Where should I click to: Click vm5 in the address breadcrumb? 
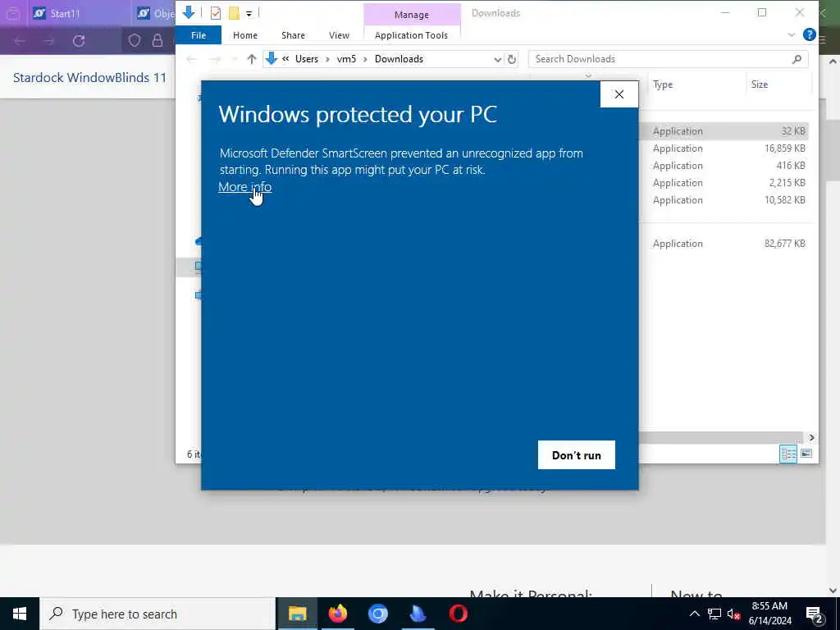tap(346, 59)
